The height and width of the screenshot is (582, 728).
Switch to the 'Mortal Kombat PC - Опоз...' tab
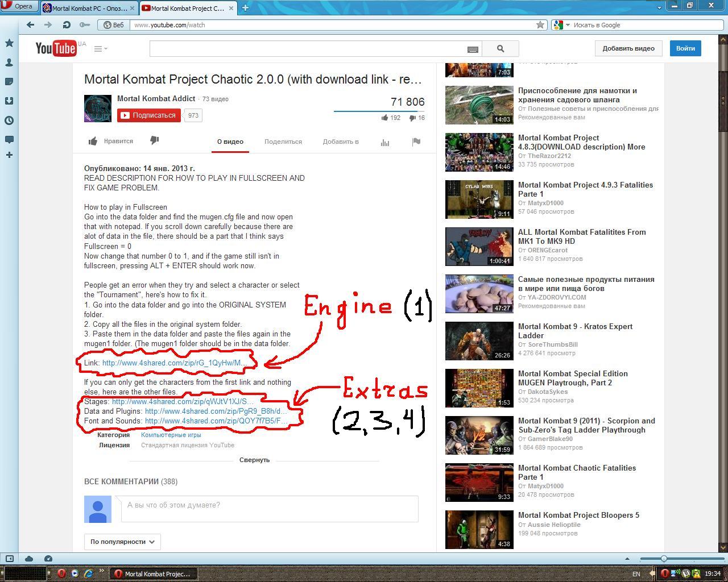(89, 8)
